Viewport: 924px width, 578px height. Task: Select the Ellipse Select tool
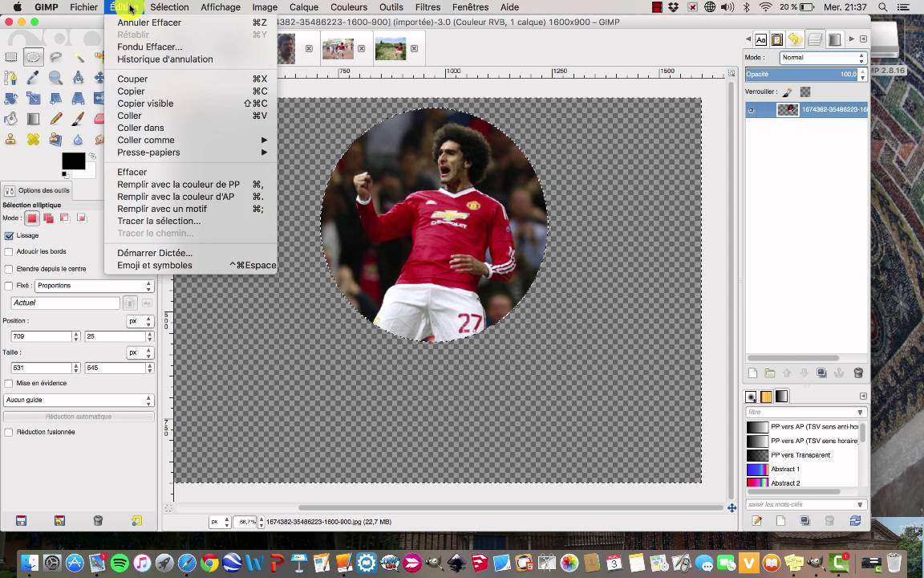[x=34, y=57]
